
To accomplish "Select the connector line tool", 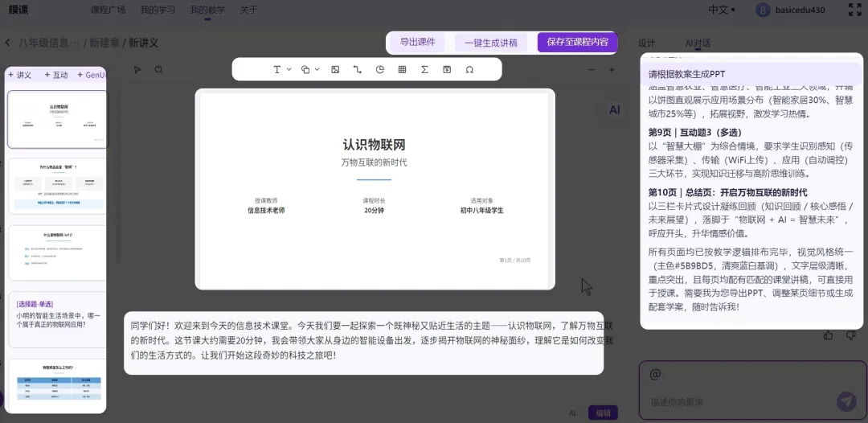I will (x=357, y=69).
